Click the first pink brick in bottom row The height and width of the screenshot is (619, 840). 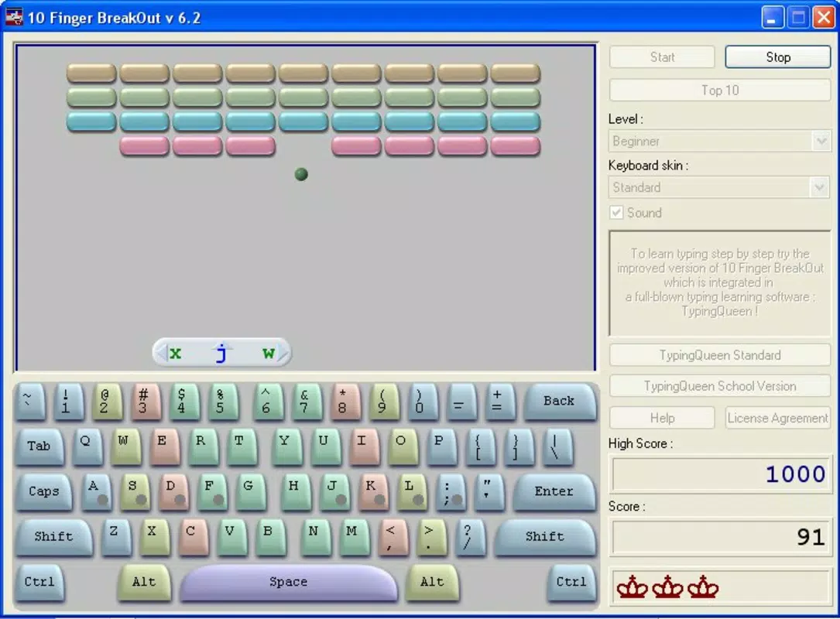point(145,145)
